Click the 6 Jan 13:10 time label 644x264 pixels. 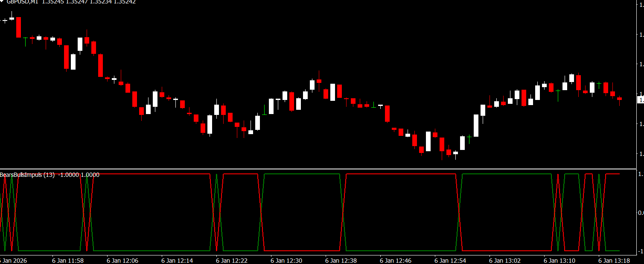[x=559, y=260]
